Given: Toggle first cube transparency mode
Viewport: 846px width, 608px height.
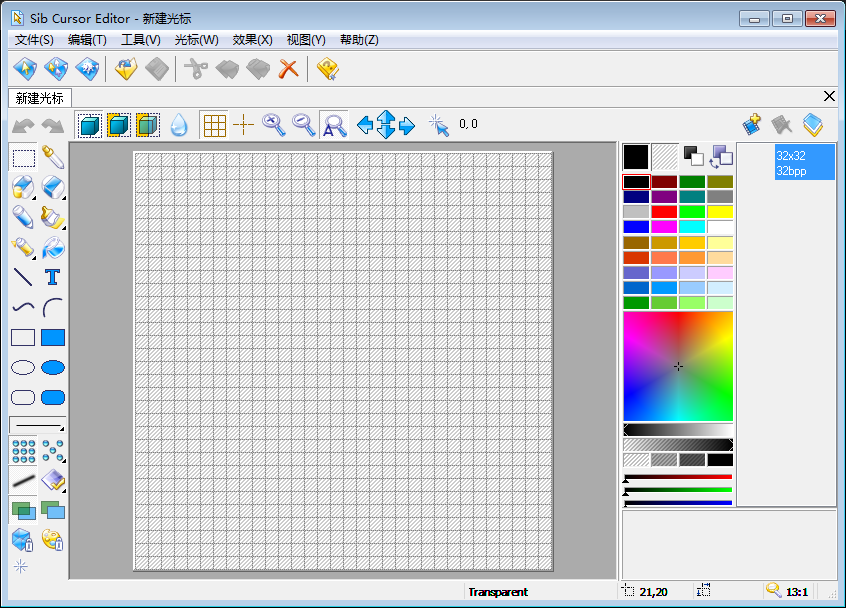Looking at the screenshot, I should (x=90, y=125).
